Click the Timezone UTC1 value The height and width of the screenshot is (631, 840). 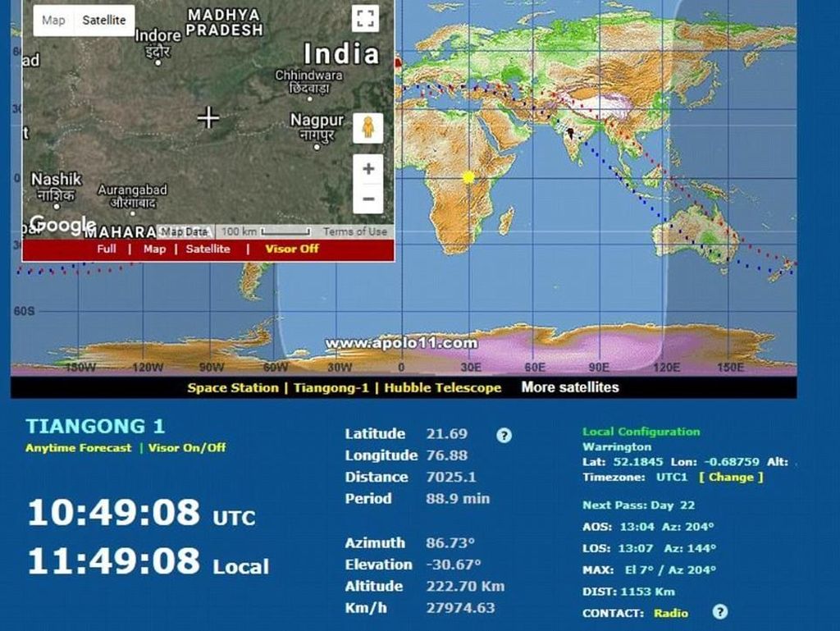pos(671,478)
